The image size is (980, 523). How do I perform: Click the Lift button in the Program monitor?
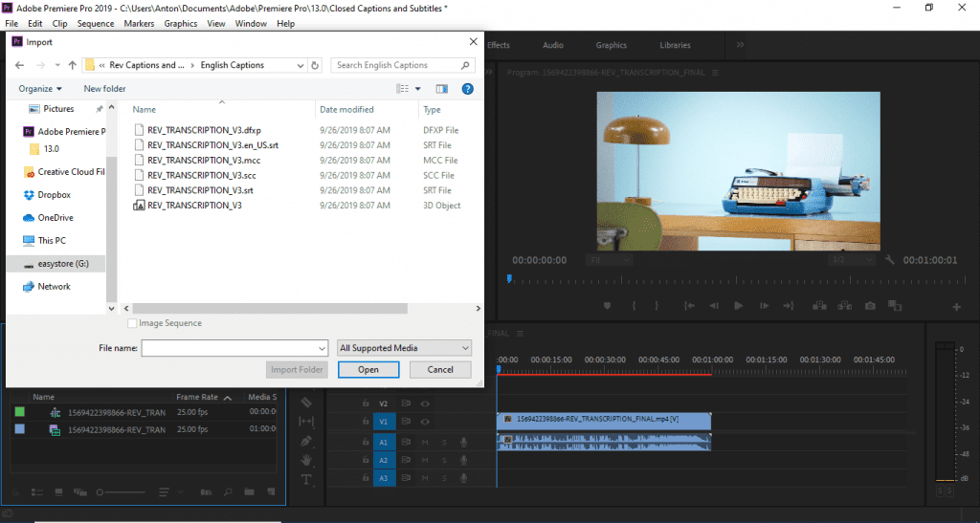819,306
